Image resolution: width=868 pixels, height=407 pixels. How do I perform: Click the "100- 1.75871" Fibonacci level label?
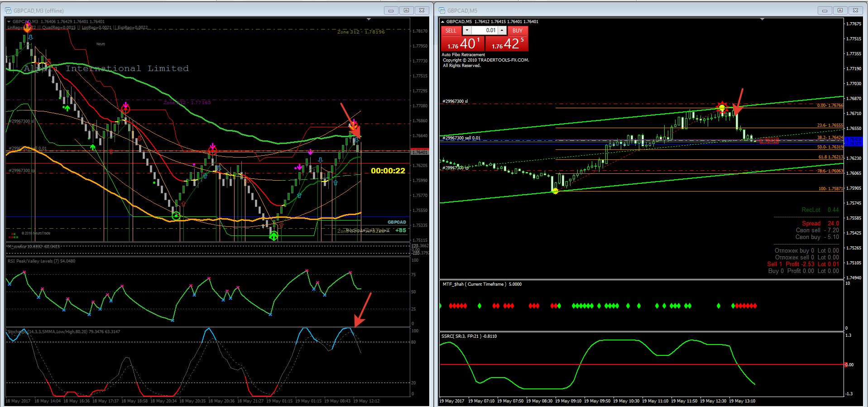pos(830,189)
